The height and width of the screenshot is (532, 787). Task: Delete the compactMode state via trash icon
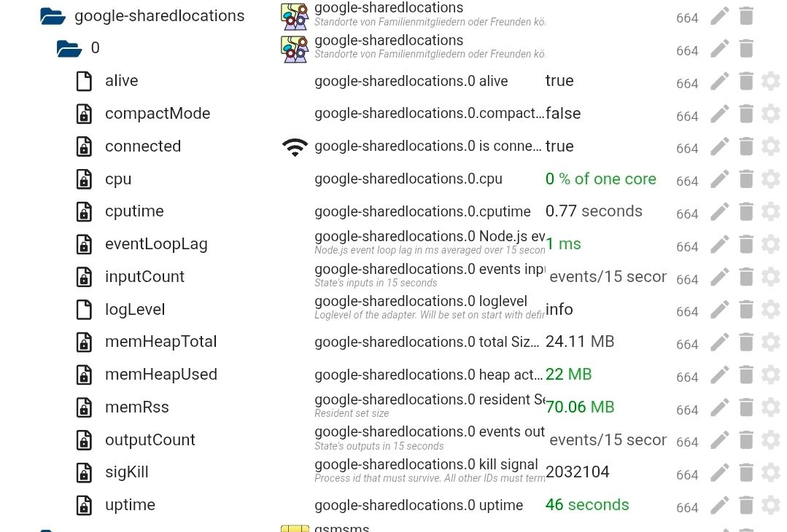point(745,114)
